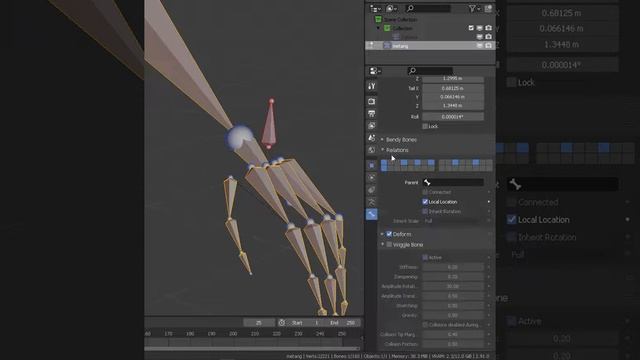The height and width of the screenshot is (360, 640).
Task: Toggle Collection exclude checkbox in outliner
Action: [x=471, y=28]
